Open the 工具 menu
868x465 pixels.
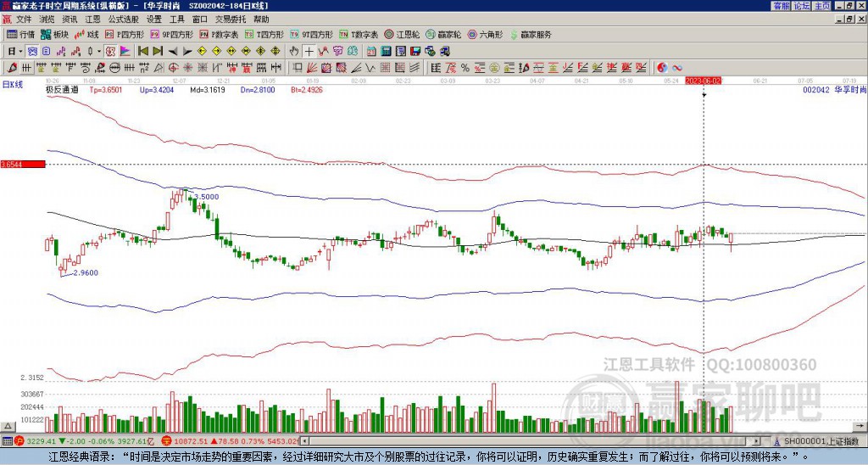pyautogui.click(x=177, y=20)
